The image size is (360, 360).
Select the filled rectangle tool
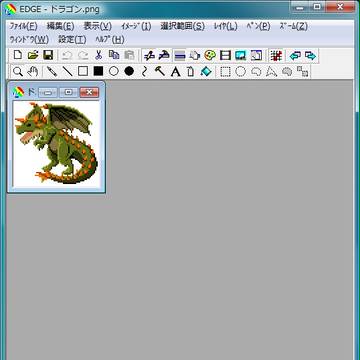coord(98,71)
